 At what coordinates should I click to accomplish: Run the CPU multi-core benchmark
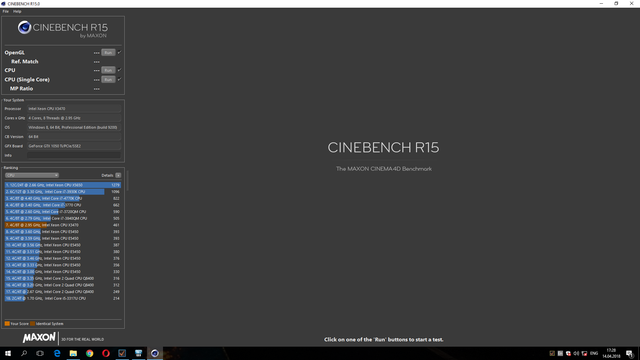click(108, 70)
